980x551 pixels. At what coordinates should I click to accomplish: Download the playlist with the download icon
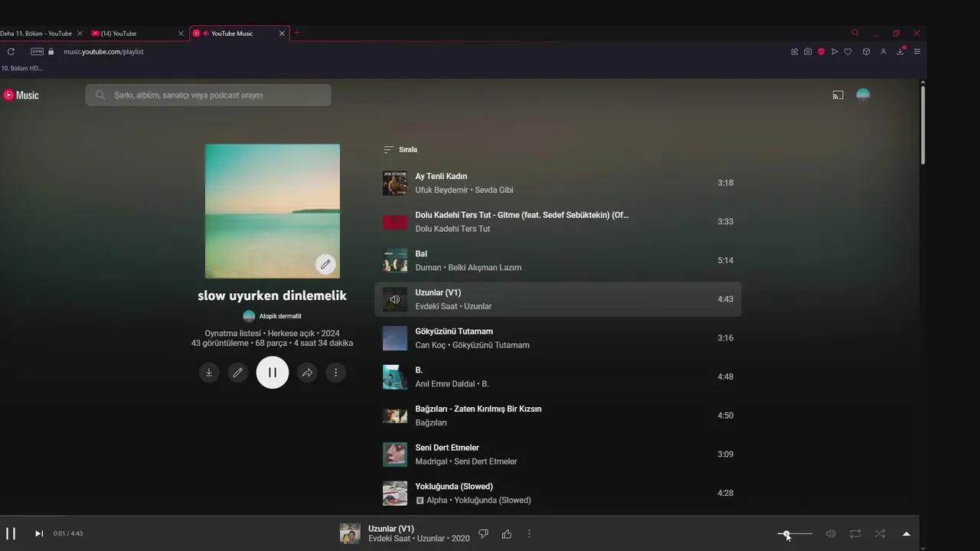click(x=208, y=373)
